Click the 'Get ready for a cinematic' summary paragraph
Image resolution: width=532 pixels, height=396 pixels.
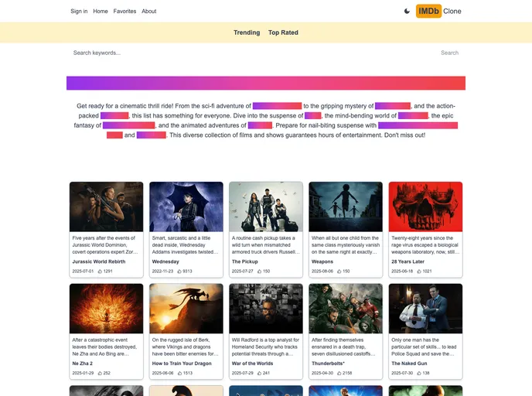tap(266, 121)
